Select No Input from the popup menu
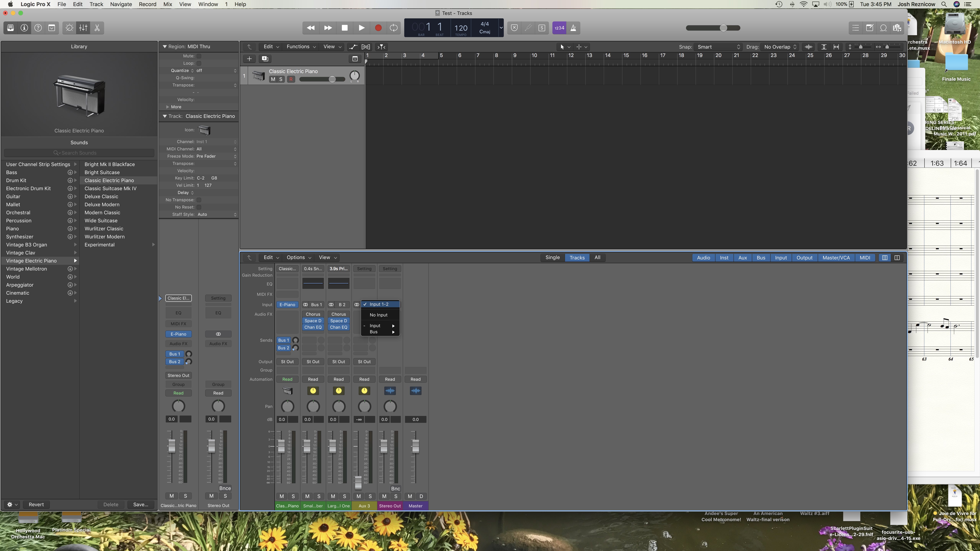 (379, 315)
